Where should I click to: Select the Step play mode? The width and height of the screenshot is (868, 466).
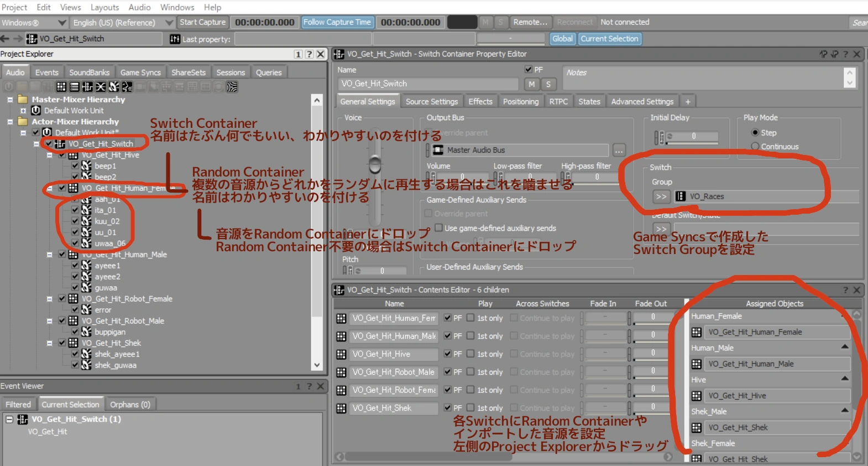click(755, 133)
